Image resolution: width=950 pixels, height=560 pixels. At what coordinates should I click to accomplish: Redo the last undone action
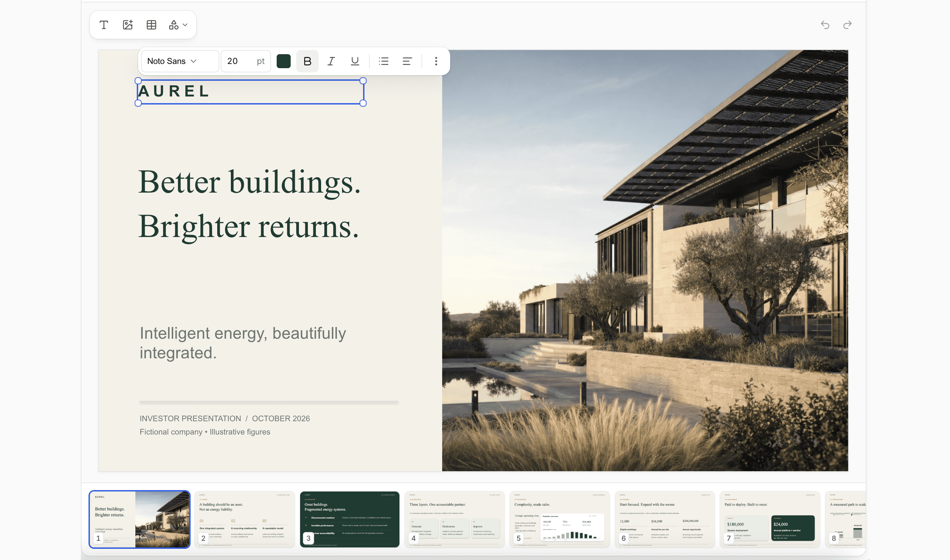(847, 25)
